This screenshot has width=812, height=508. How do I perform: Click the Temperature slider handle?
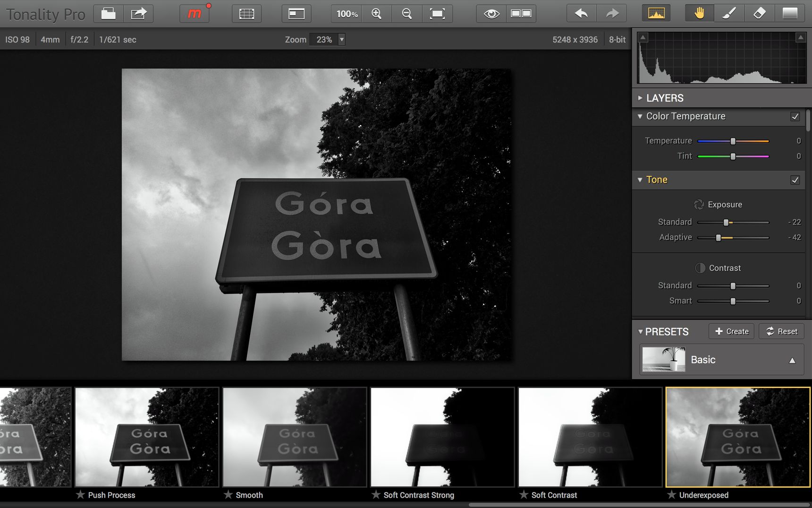click(733, 141)
